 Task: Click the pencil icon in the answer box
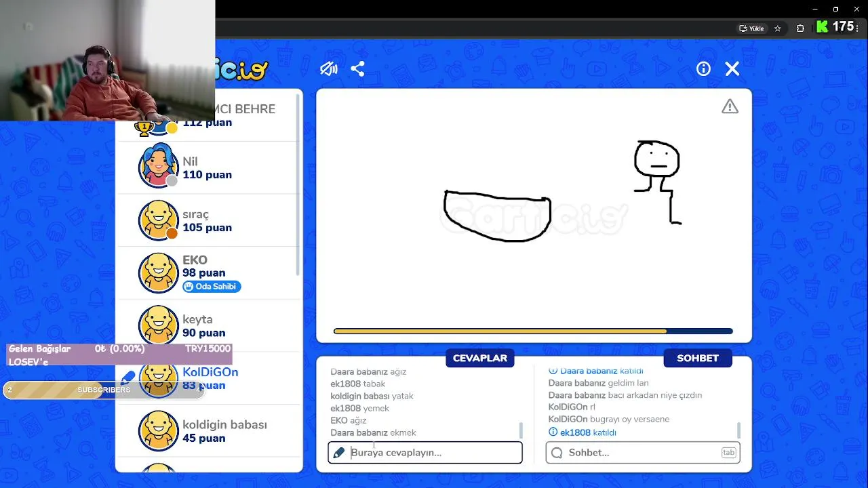point(339,453)
